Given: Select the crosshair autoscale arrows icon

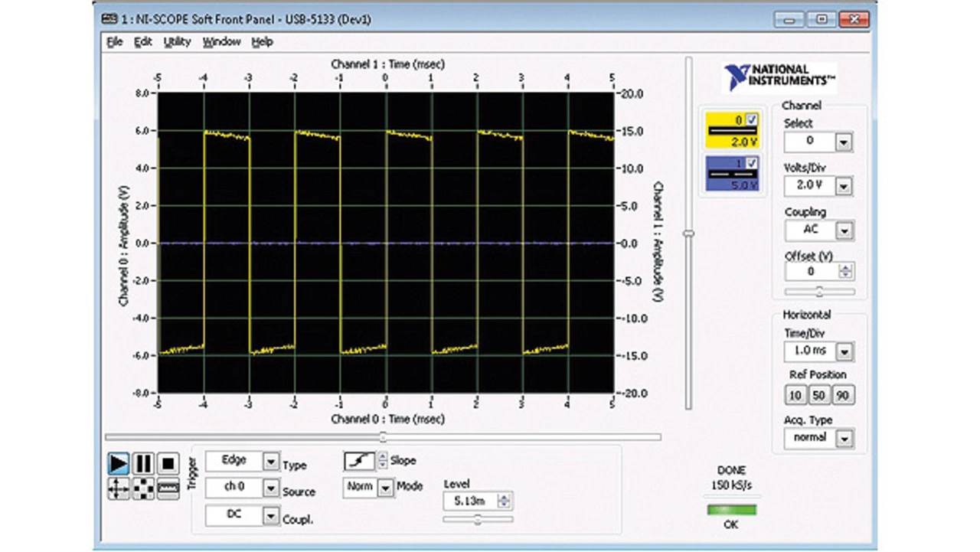Looking at the screenshot, I should (x=118, y=488).
